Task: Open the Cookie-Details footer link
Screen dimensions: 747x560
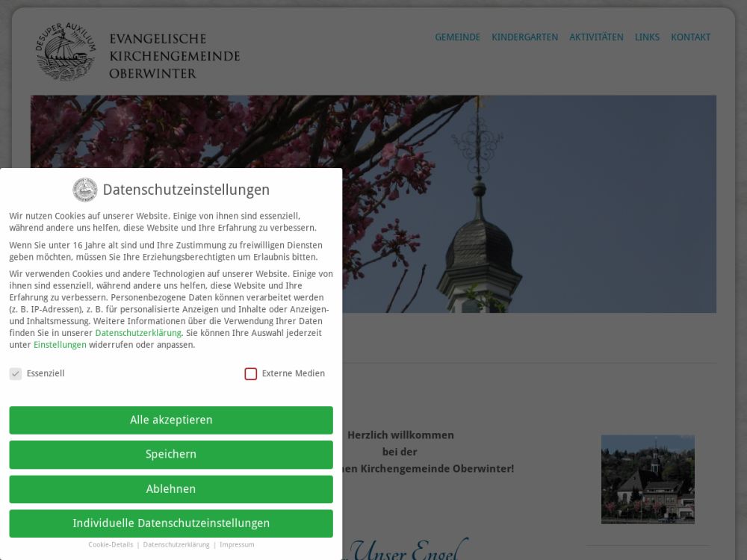Action: tap(111, 545)
